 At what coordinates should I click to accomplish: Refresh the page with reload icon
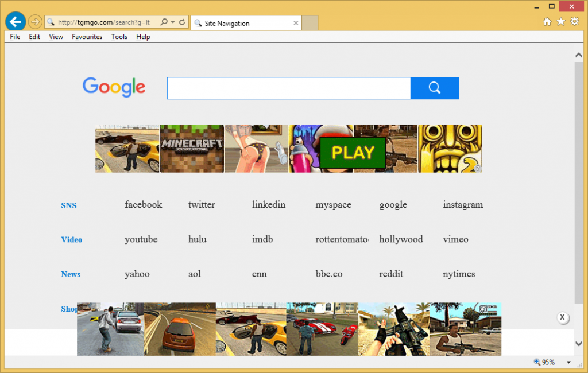point(183,22)
